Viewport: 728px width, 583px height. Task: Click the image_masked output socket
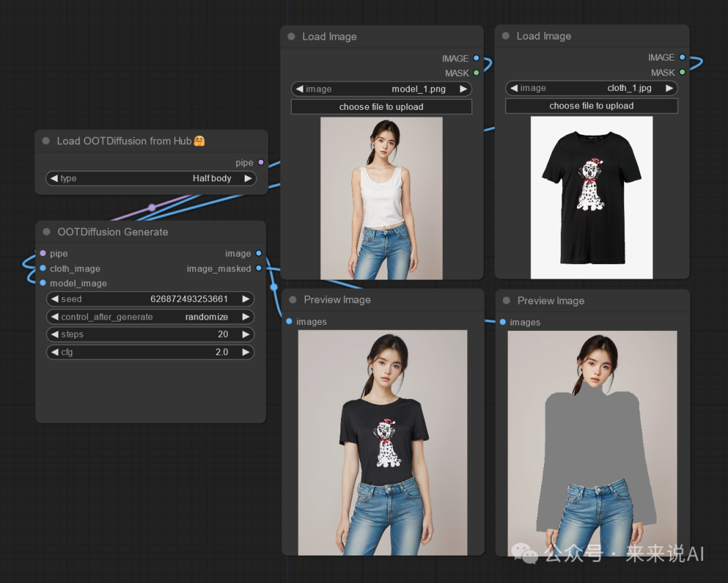coord(259,268)
